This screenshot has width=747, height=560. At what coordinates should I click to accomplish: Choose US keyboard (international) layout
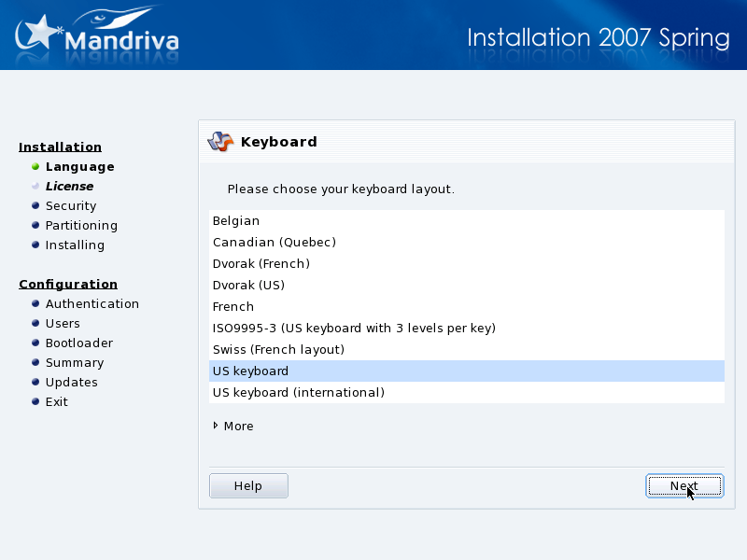coord(298,393)
